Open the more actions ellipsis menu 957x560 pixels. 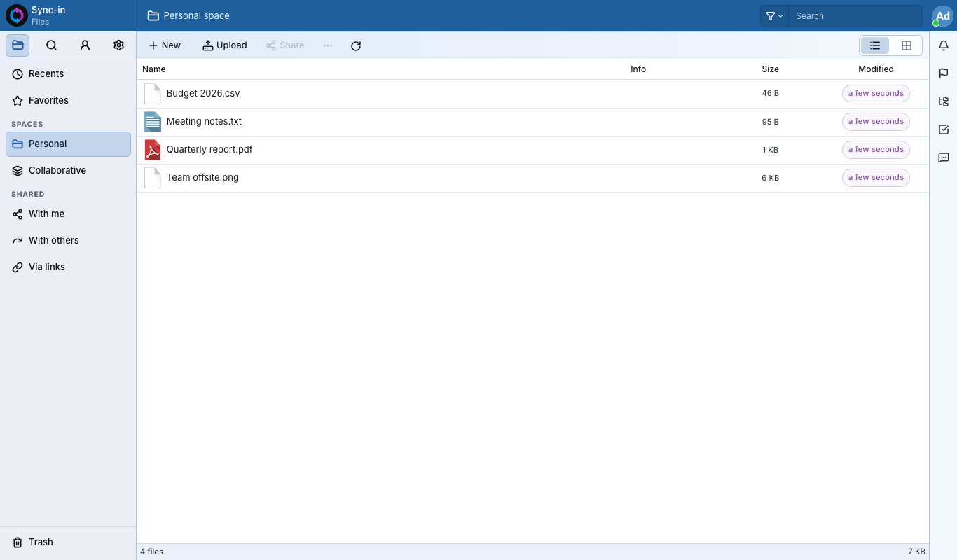pos(328,45)
